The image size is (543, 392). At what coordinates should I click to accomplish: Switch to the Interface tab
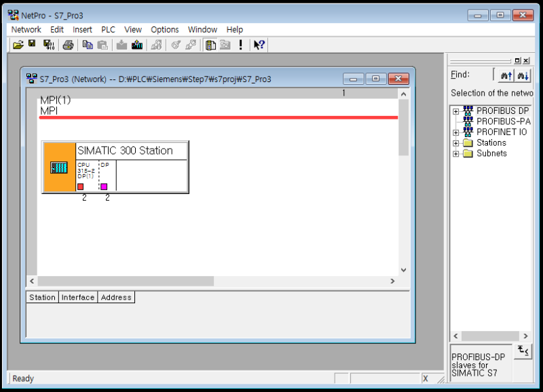77,297
